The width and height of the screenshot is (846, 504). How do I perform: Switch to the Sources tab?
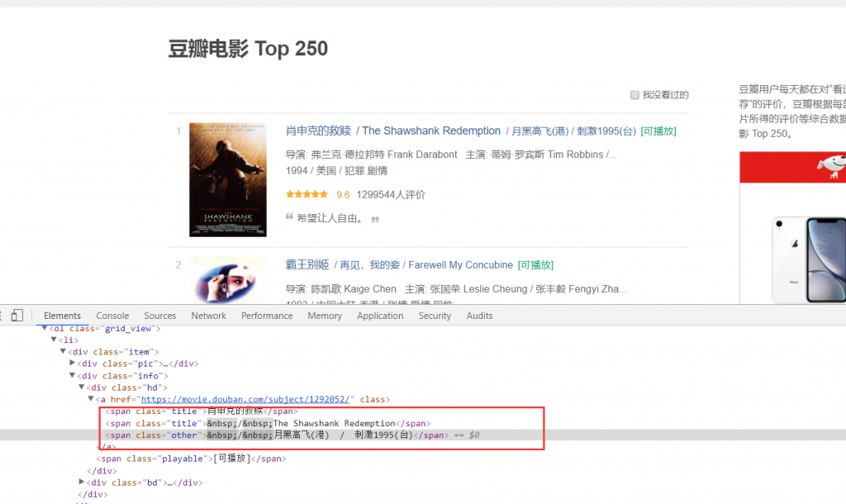[x=159, y=316]
